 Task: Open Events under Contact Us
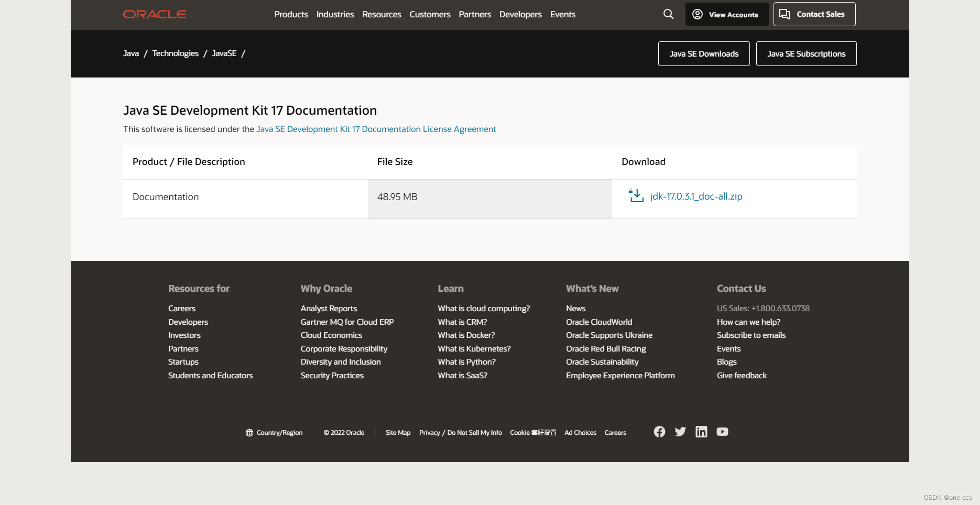[728, 348]
